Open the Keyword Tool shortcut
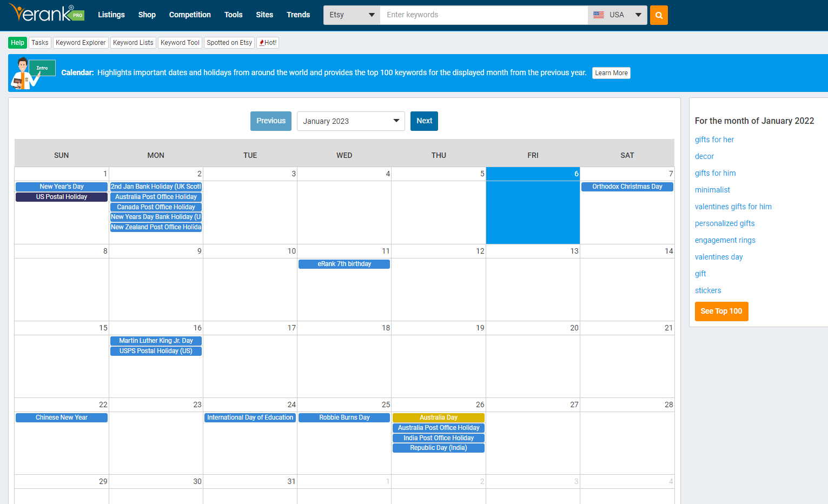 180,43
